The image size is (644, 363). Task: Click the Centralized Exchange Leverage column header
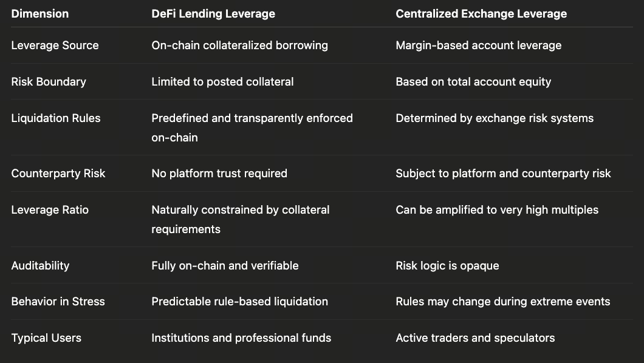(481, 13)
